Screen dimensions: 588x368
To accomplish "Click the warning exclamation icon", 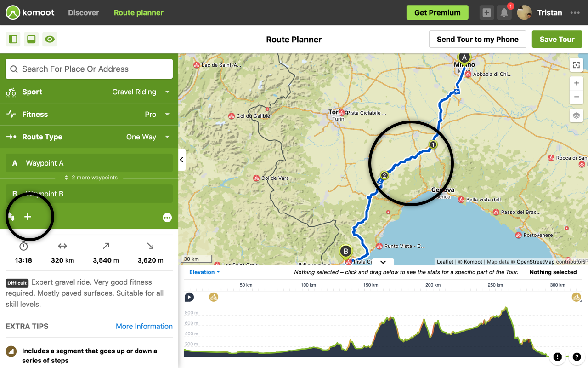I will point(558,357).
